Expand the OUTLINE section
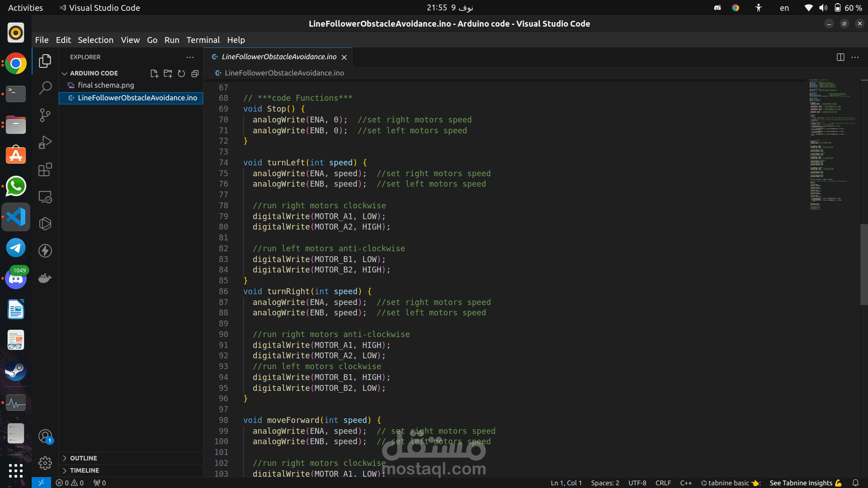Viewport: 868px width, 488px height. coord(83,458)
